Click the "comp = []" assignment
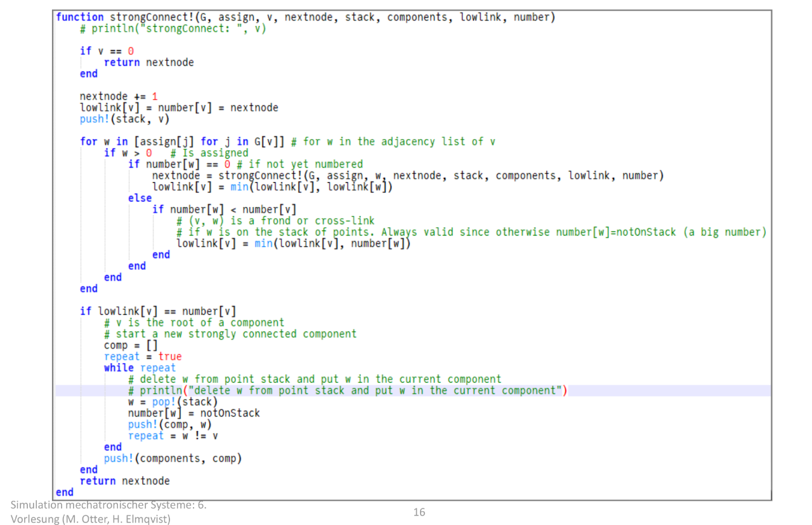Viewport: 812px width, 525px height. 131,345
